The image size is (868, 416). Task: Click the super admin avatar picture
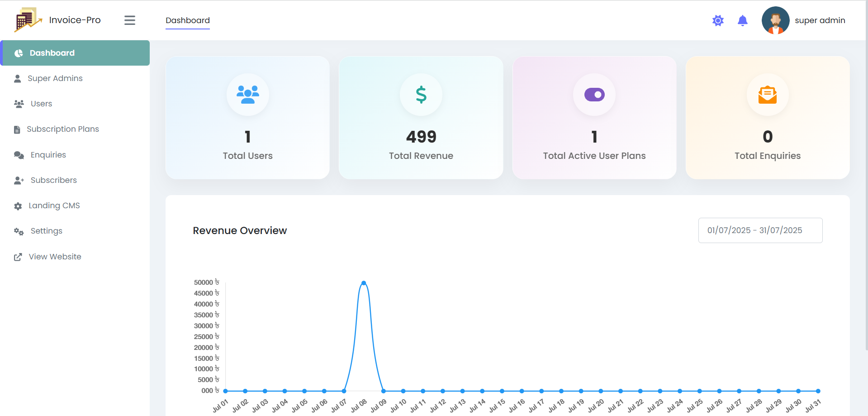[x=775, y=20]
